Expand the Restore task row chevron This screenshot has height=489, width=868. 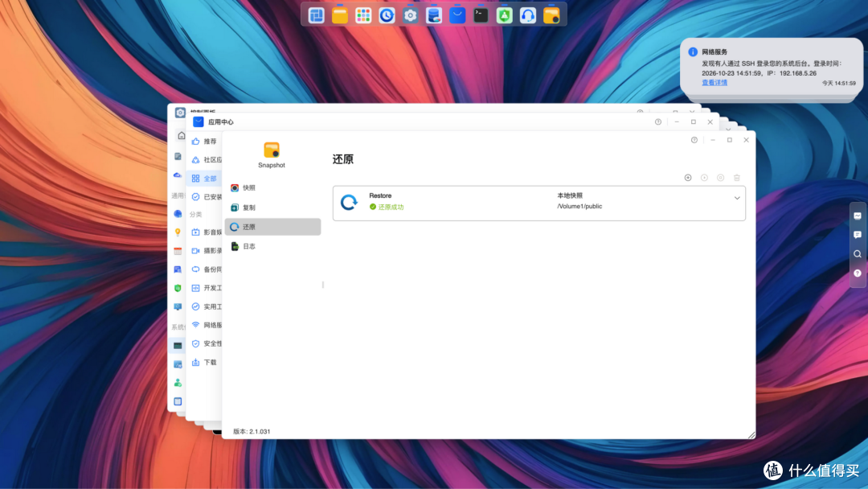click(737, 199)
